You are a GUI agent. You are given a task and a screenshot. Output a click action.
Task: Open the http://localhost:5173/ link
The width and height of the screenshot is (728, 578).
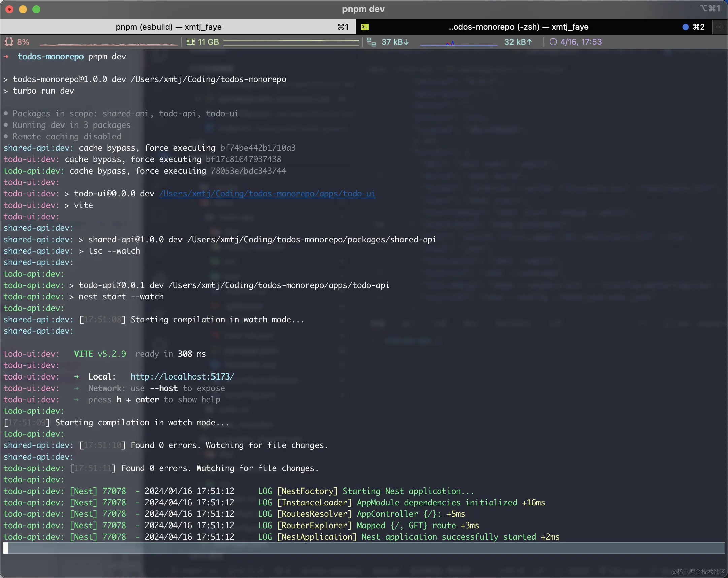pos(183,376)
